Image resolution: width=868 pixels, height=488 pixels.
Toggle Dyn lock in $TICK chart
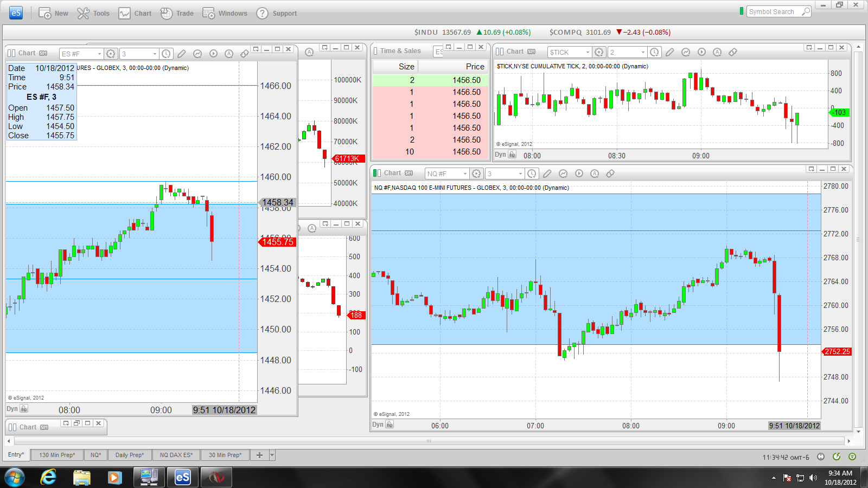512,155
